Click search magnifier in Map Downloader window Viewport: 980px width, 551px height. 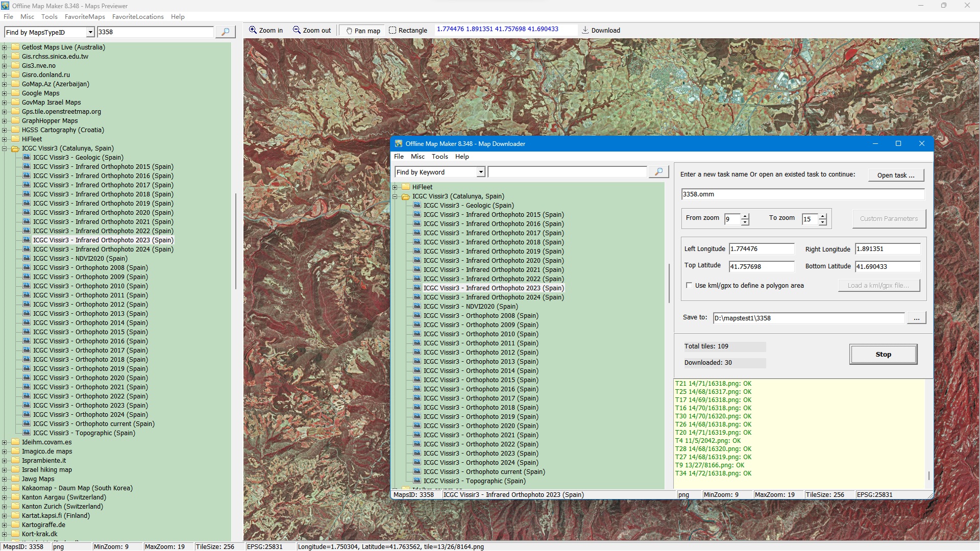[x=658, y=172]
